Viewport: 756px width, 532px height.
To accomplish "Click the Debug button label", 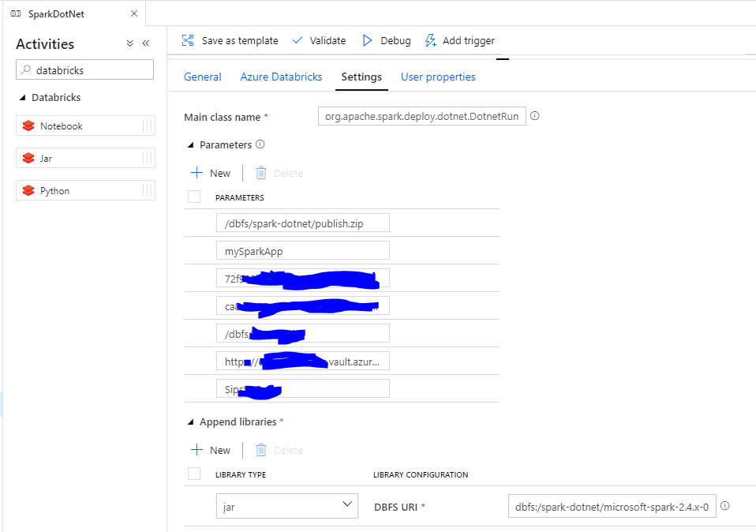I will (396, 40).
